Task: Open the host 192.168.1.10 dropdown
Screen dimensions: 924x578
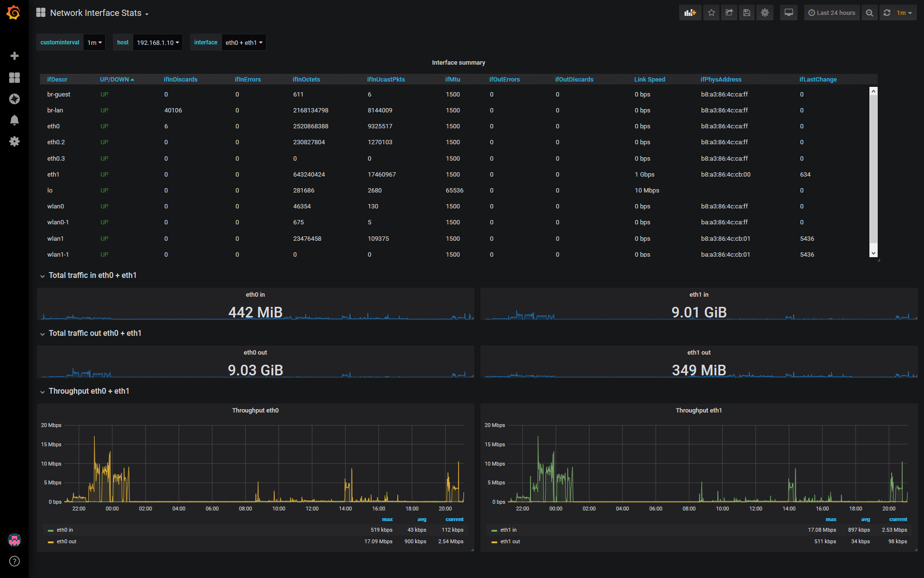Action: pyautogui.click(x=157, y=42)
